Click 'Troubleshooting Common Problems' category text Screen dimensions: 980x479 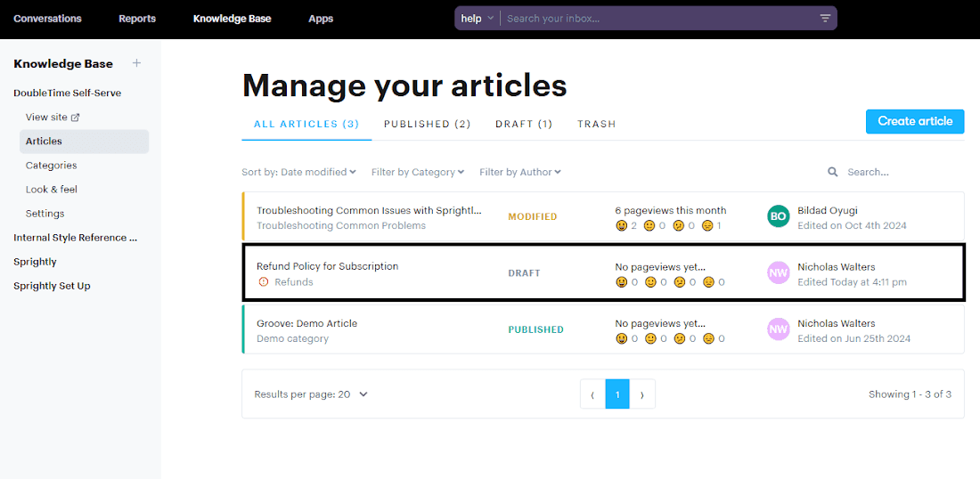point(341,225)
